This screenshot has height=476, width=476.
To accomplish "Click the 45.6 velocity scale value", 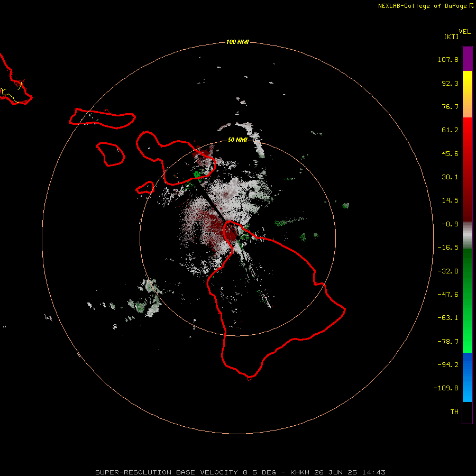I will click(x=450, y=153).
